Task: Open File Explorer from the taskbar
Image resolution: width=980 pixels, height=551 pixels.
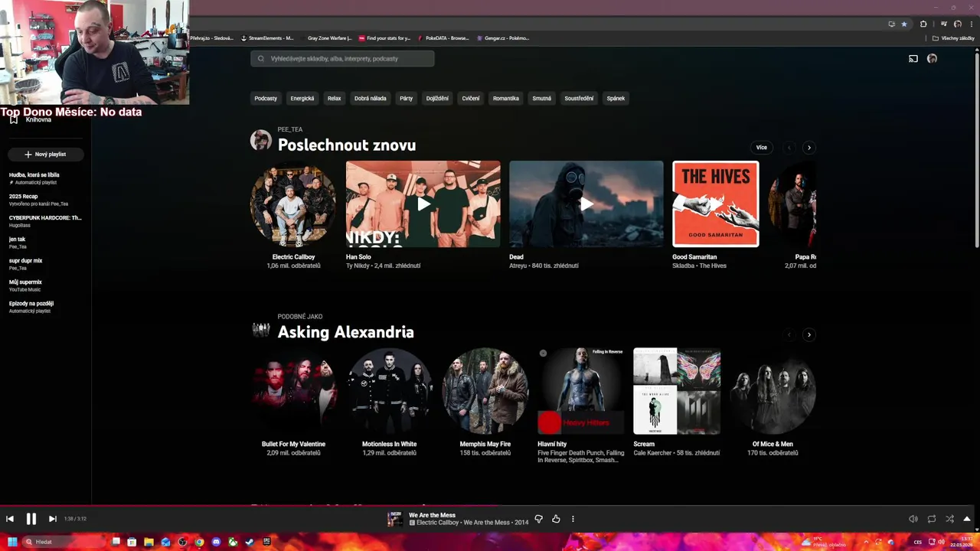Action: [149, 542]
